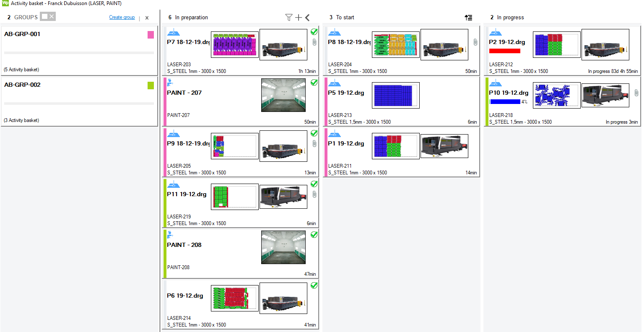Click the red progress bar on P2 19-12.drg
The image size is (644, 332).
point(505,51)
